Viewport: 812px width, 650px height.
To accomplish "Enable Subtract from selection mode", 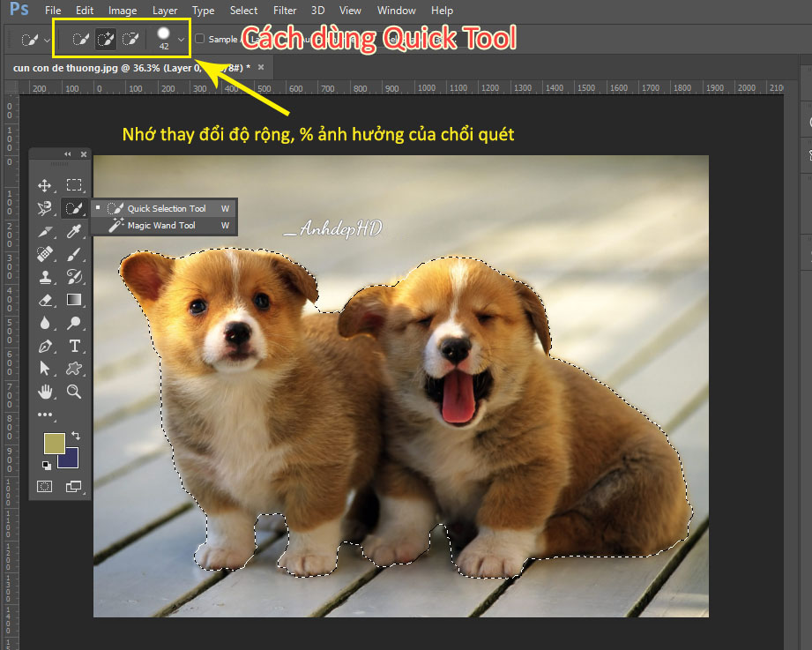I will (x=130, y=39).
